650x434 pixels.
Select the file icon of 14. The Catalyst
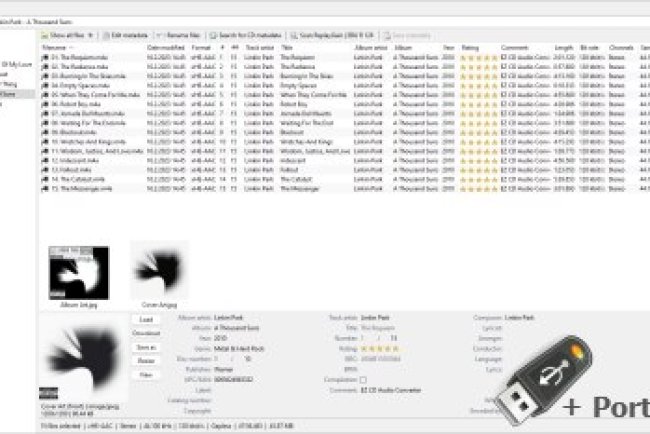tap(45, 179)
